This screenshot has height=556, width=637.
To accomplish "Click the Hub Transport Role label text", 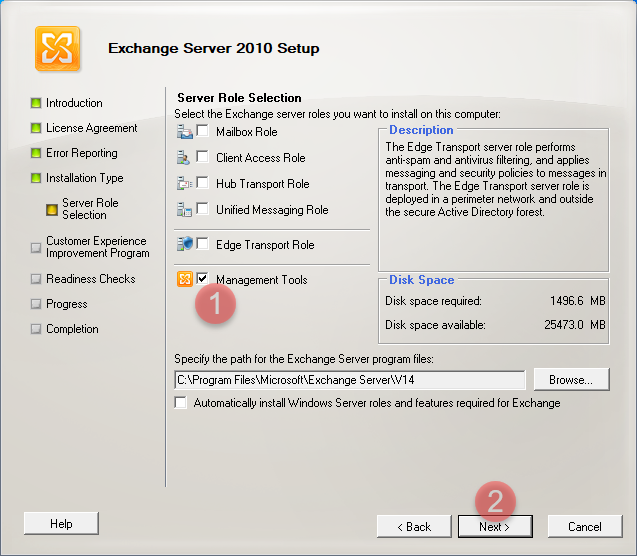I will pos(262,184).
